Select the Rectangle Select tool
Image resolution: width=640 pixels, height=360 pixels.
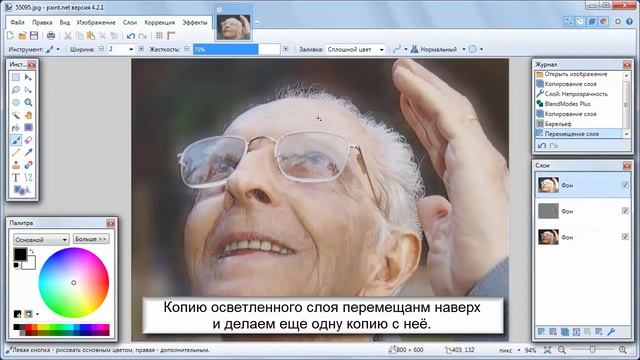[16, 77]
